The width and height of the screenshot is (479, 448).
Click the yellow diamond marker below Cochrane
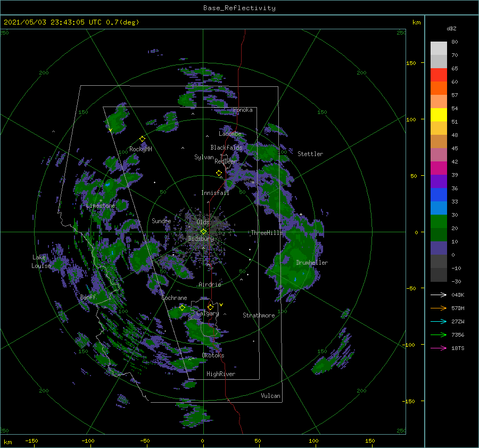pyautogui.click(x=183, y=307)
